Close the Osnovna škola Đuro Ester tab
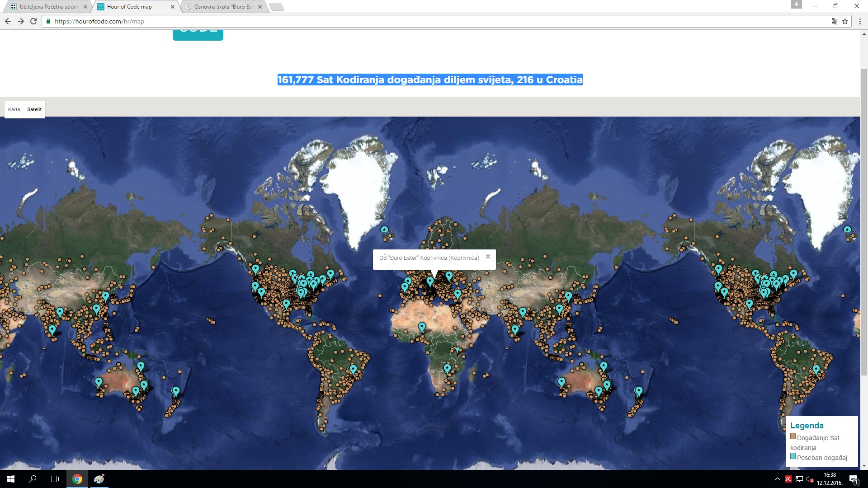 (x=260, y=7)
